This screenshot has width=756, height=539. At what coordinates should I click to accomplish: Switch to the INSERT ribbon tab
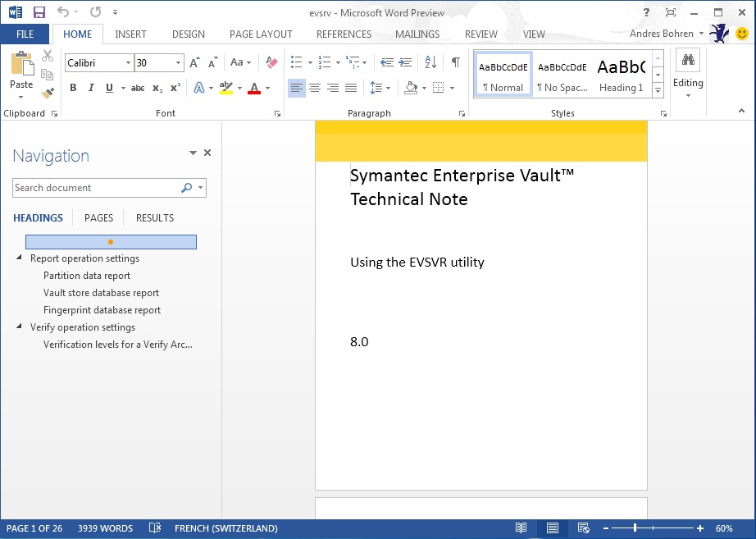tap(130, 34)
